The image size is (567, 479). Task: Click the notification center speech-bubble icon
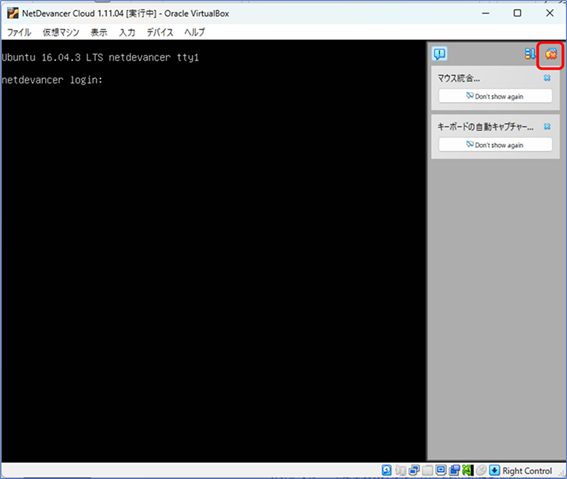[440, 54]
